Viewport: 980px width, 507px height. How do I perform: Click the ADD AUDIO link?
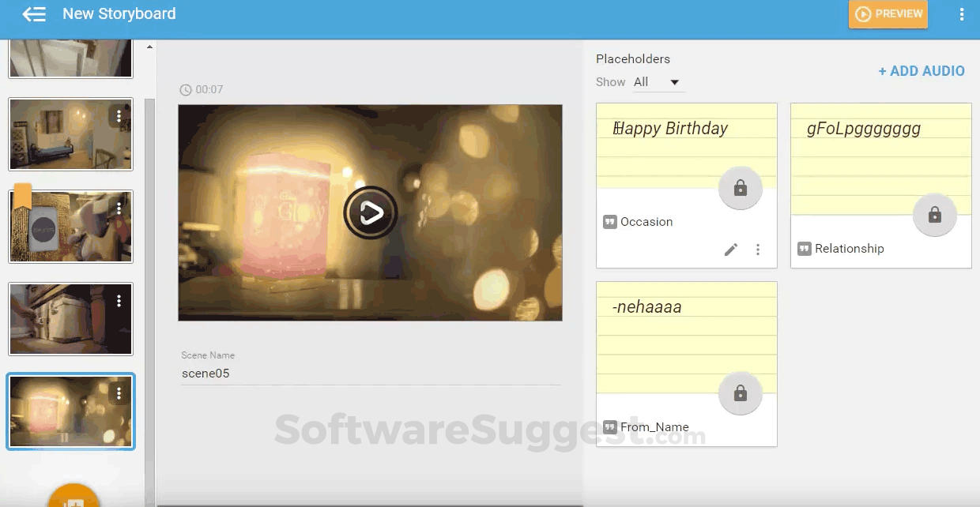pyautogui.click(x=922, y=70)
